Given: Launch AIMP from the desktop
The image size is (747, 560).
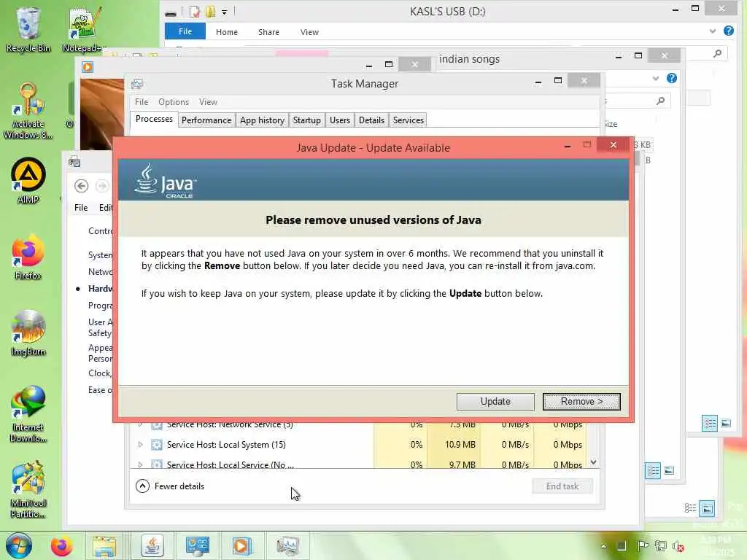Looking at the screenshot, I should tap(28, 181).
